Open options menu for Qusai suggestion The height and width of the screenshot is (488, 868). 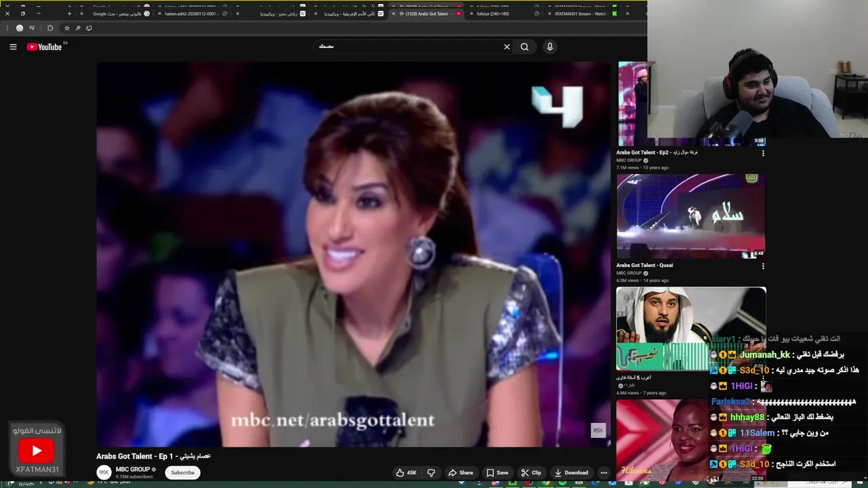coord(763,266)
